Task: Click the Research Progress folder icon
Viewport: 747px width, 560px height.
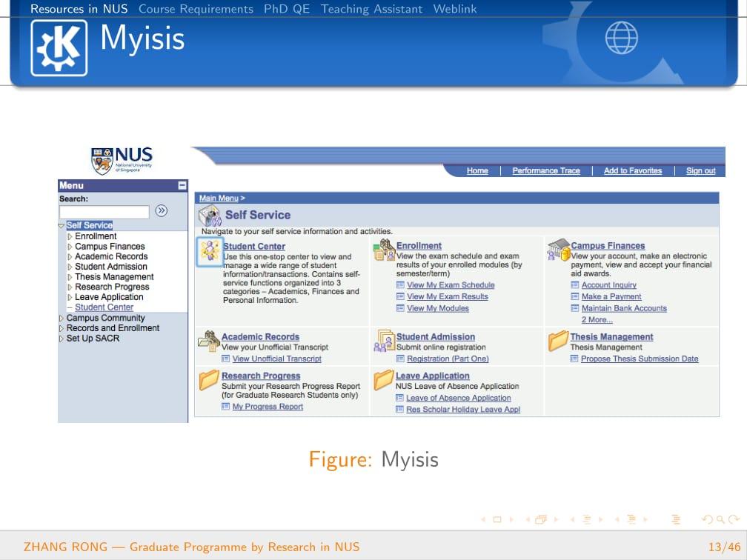Action: [209, 380]
